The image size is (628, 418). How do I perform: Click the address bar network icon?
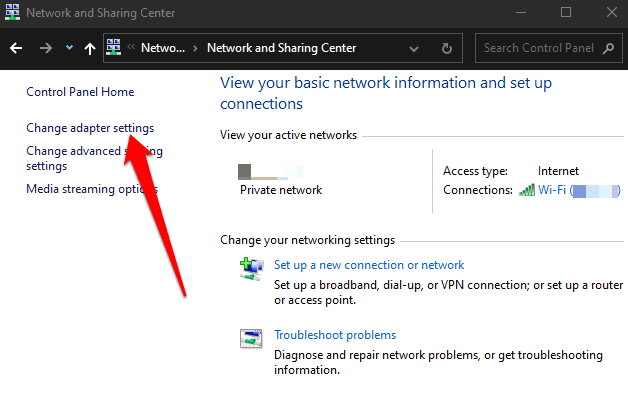(114, 48)
